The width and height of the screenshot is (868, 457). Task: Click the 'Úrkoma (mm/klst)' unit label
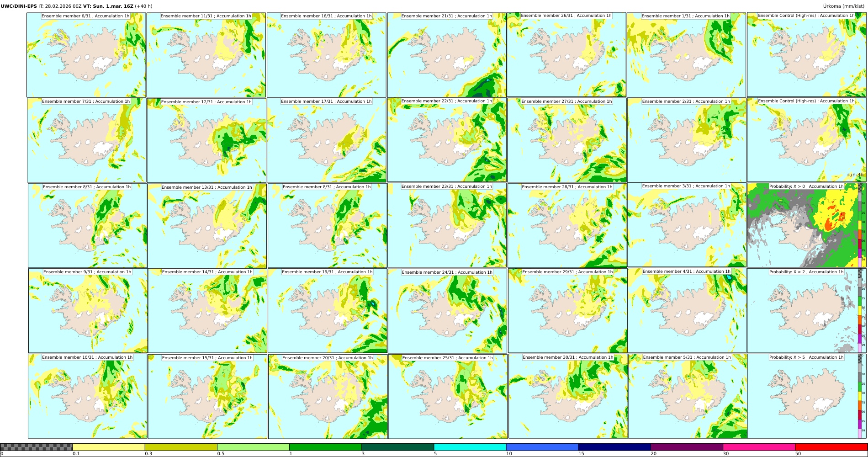[x=845, y=6]
